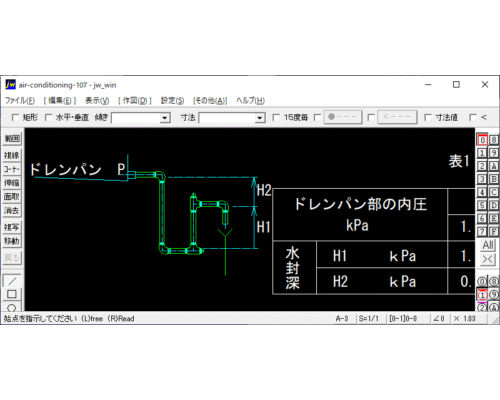Switch to layer 1 button

(482, 153)
